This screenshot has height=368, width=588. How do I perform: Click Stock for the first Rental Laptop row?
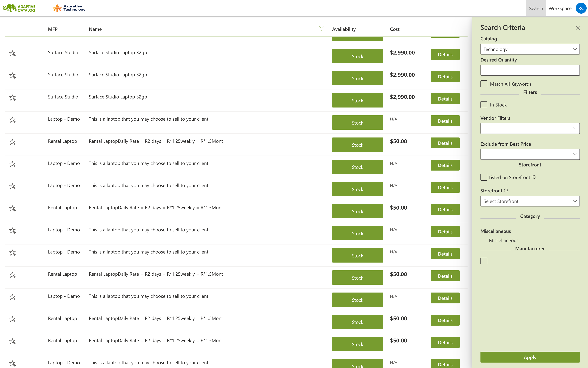coord(357,145)
